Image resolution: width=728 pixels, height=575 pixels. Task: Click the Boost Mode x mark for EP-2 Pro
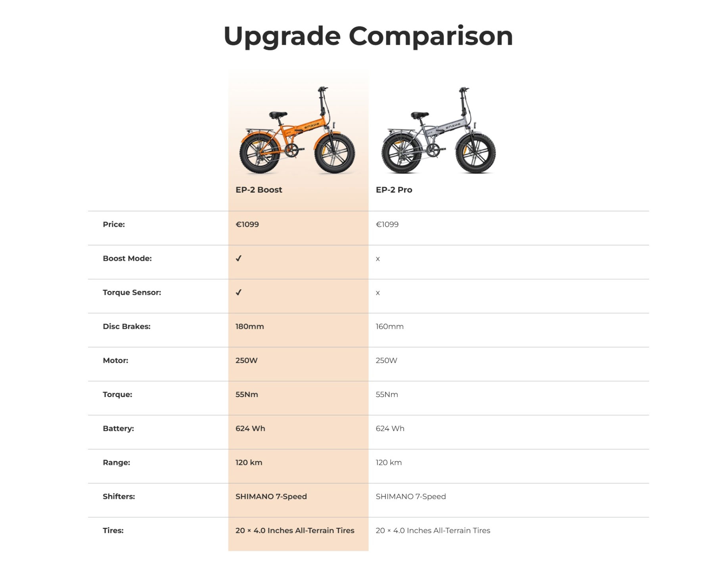tap(378, 259)
